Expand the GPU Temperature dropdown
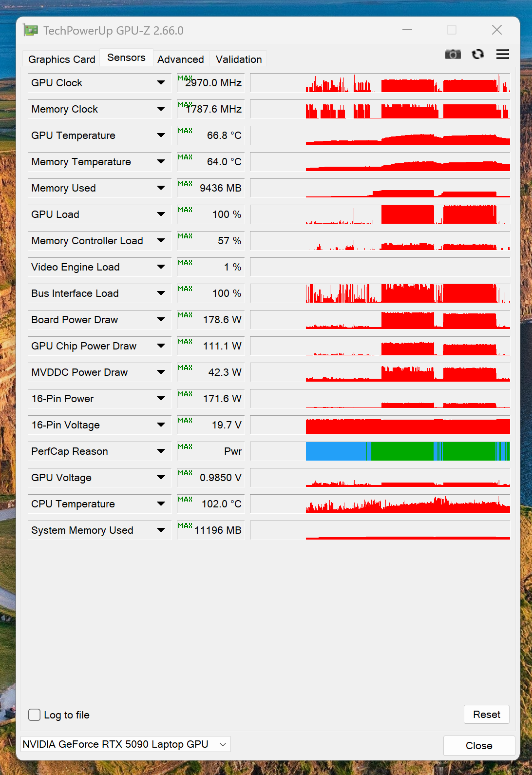The image size is (532, 775). point(161,136)
